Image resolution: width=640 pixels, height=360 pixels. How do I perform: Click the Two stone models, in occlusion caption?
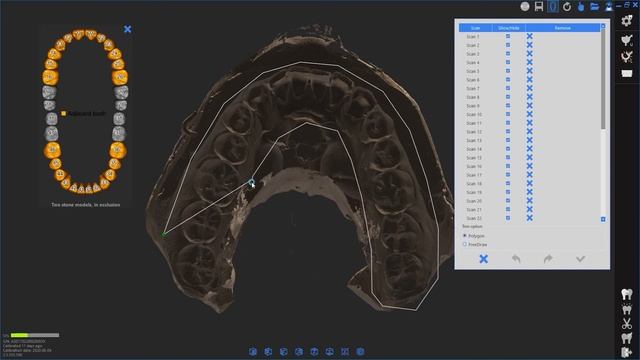86,205
